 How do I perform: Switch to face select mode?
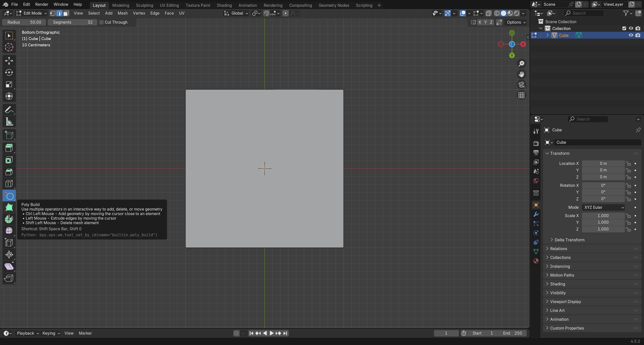[x=66, y=13]
